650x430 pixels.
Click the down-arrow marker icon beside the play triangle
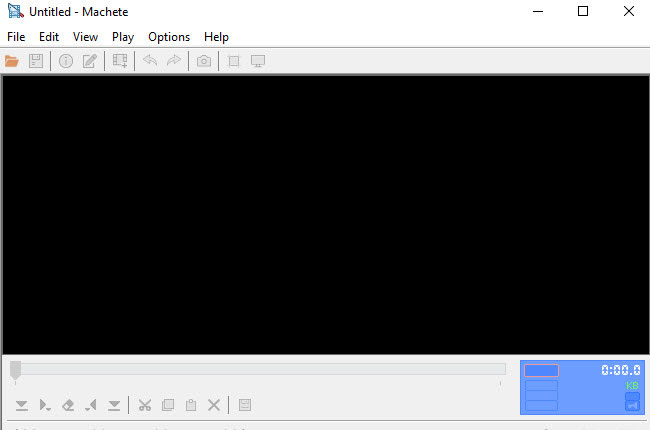tap(22, 405)
